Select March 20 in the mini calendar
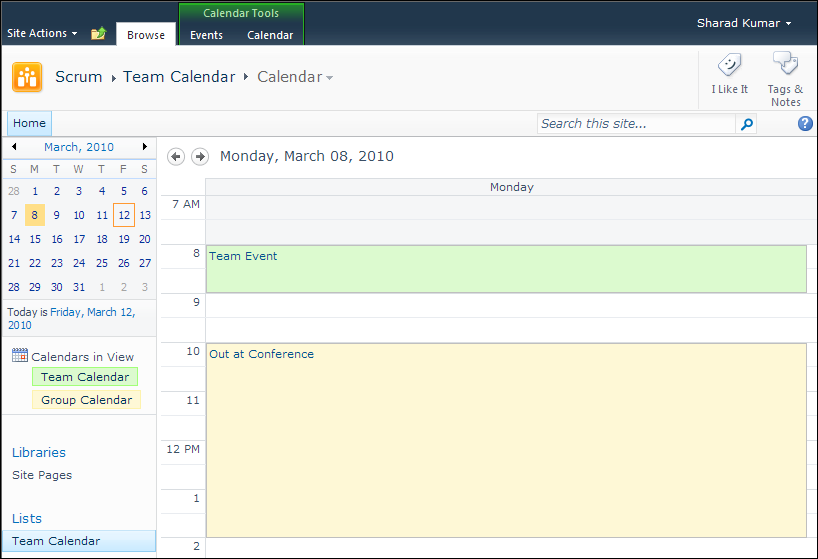The image size is (818, 559). coord(145,239)
